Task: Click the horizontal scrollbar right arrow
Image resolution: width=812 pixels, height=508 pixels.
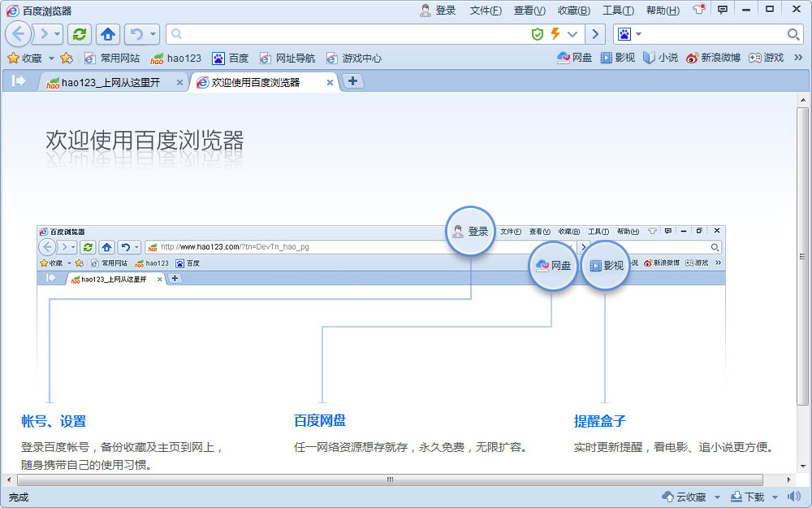Action: pos(788,480)
